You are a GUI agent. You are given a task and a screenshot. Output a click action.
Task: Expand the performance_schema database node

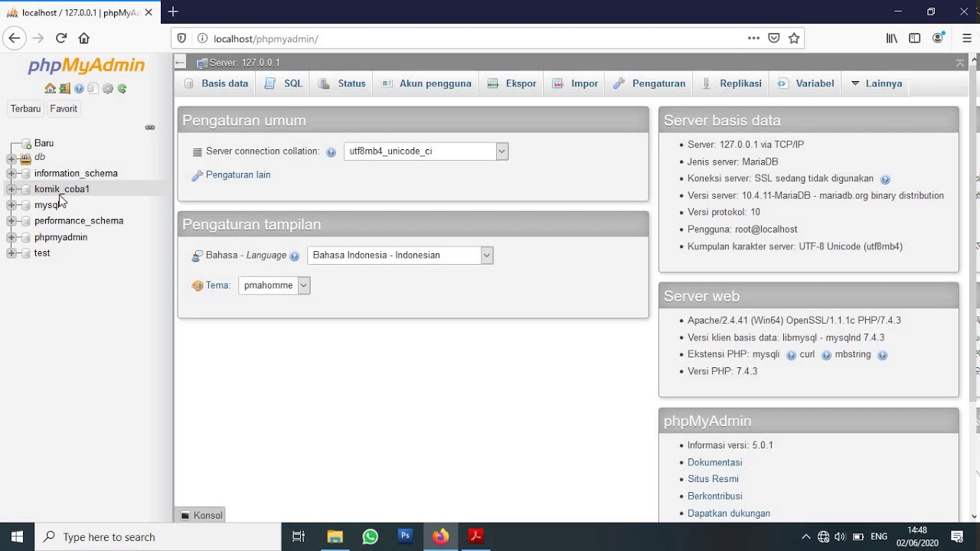(x=11, y=221)
